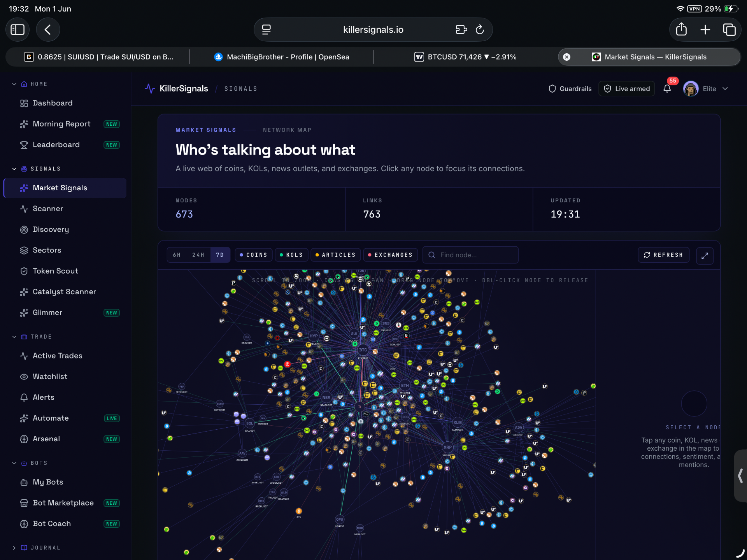Click the SIGNALS breadcrumb

tap(241, 89)
